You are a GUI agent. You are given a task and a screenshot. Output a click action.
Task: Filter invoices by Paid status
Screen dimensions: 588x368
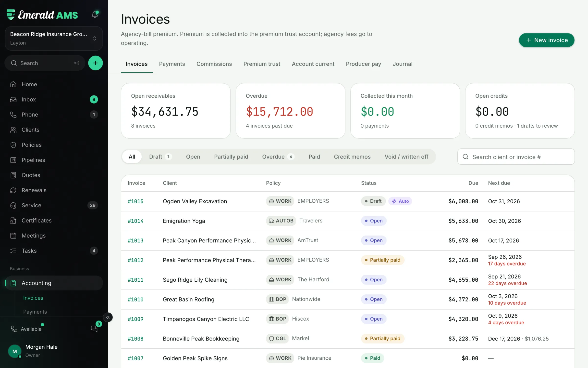314,157
